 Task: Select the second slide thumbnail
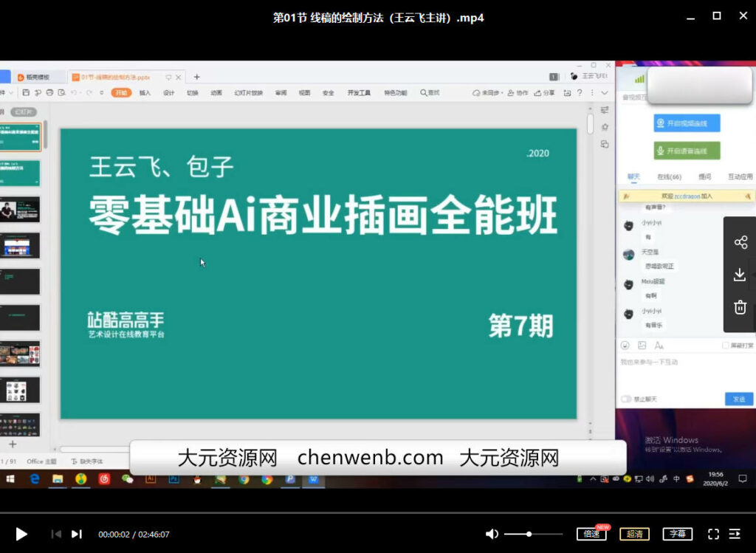(20, 173)
